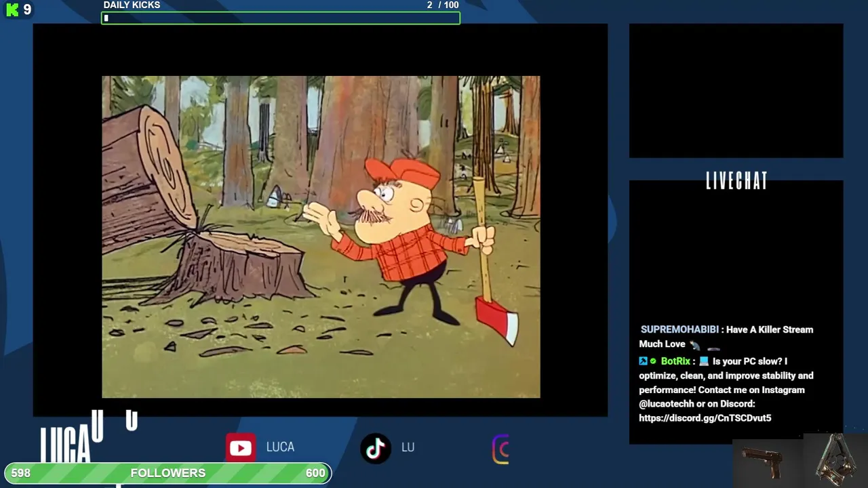The height and width of the screenshot is (488, 868).
Task: Click the 598 follower count
Action: click(x=21, y=473)
